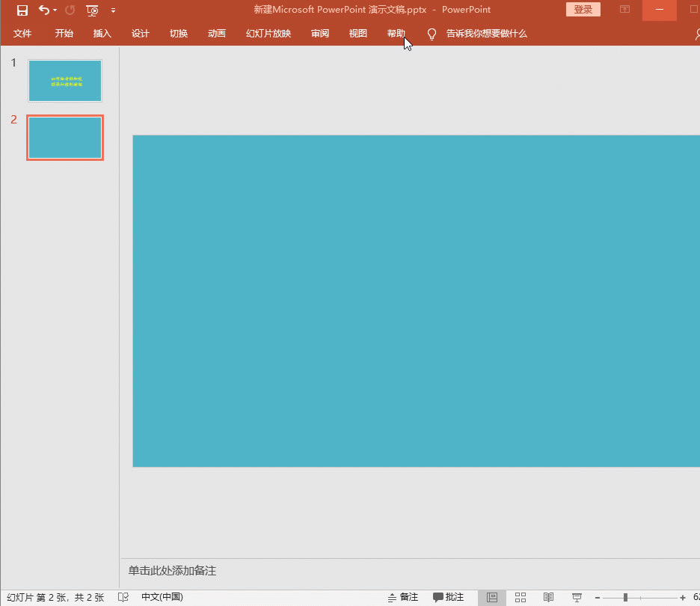The image size is (700, 606).
Task: Click the Undo arrow icon
Action: [x=43, y=10]
